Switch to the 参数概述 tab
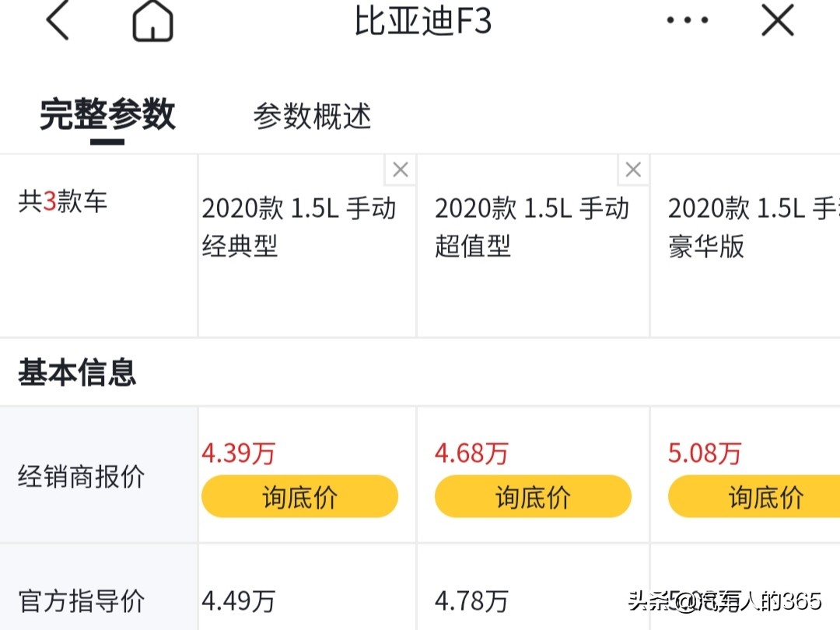Viewport: 840px width, 630px height. point(312,116)
